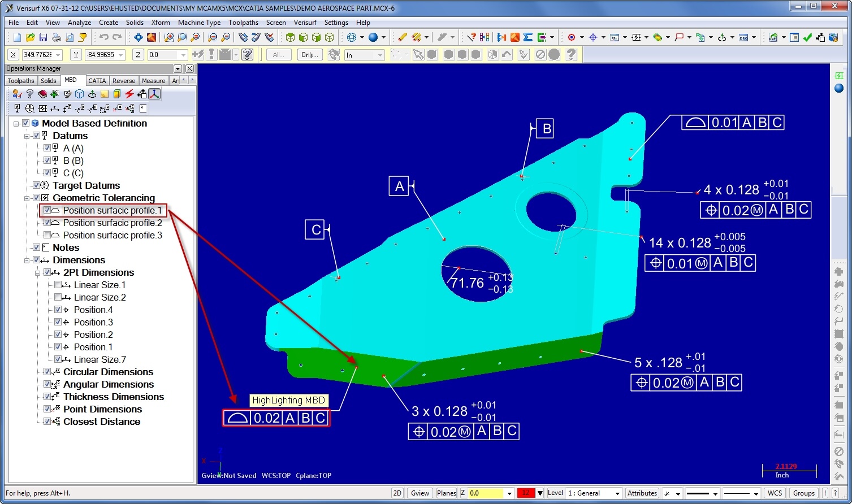The image size is (852, 504).
Task: Click the Planes status bar button
Action: click(446, 493)
